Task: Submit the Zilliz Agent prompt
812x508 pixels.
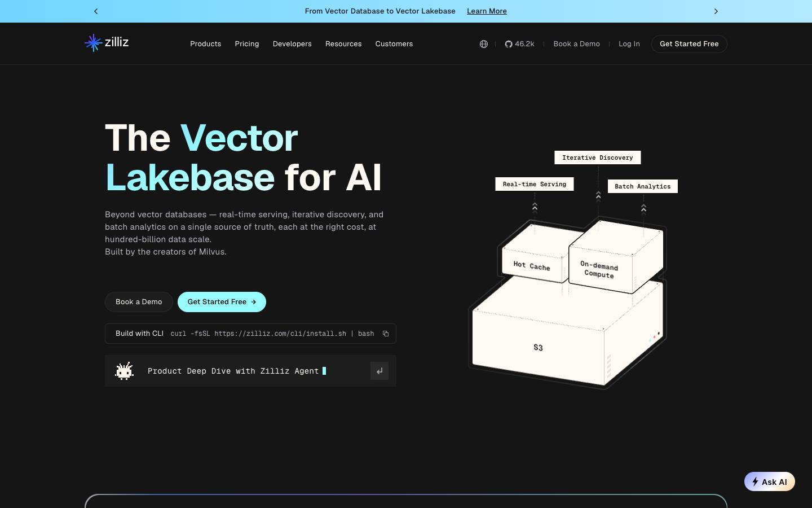Action: pos(379,371)
